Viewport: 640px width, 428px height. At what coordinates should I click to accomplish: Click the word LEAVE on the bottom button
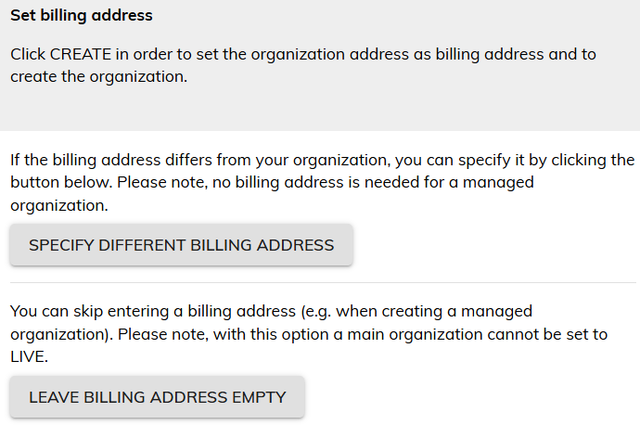click(x=54, y=397)
